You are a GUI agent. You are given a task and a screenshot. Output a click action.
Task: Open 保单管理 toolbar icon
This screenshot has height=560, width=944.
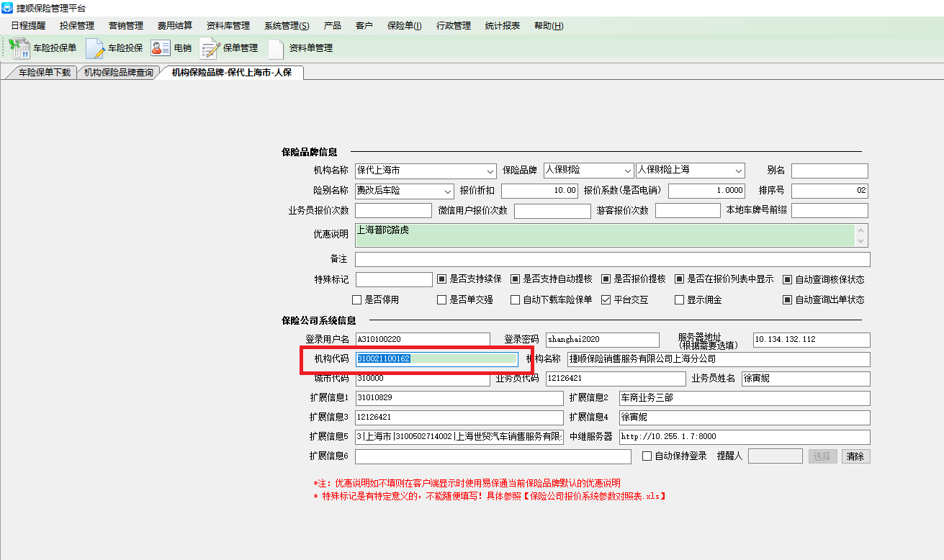(x=210, y=48)
